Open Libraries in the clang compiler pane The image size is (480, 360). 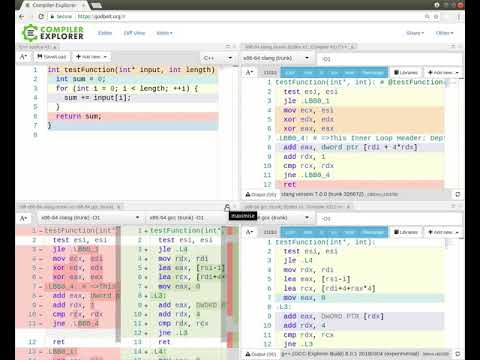406,72
